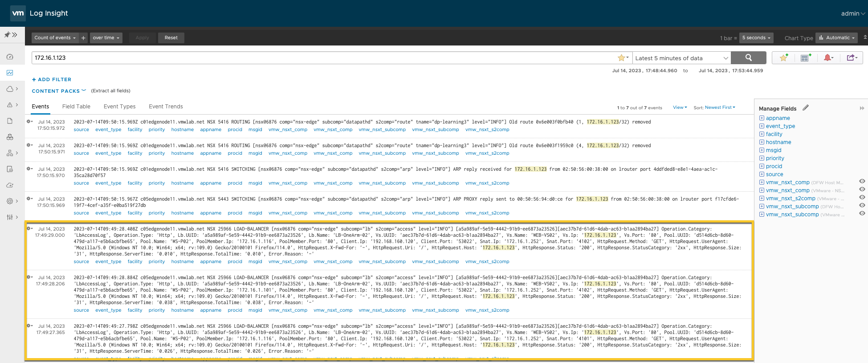The image size is (868, 363).
Task: Click the Extract all fields link
Action: click(x=111, y=91)
